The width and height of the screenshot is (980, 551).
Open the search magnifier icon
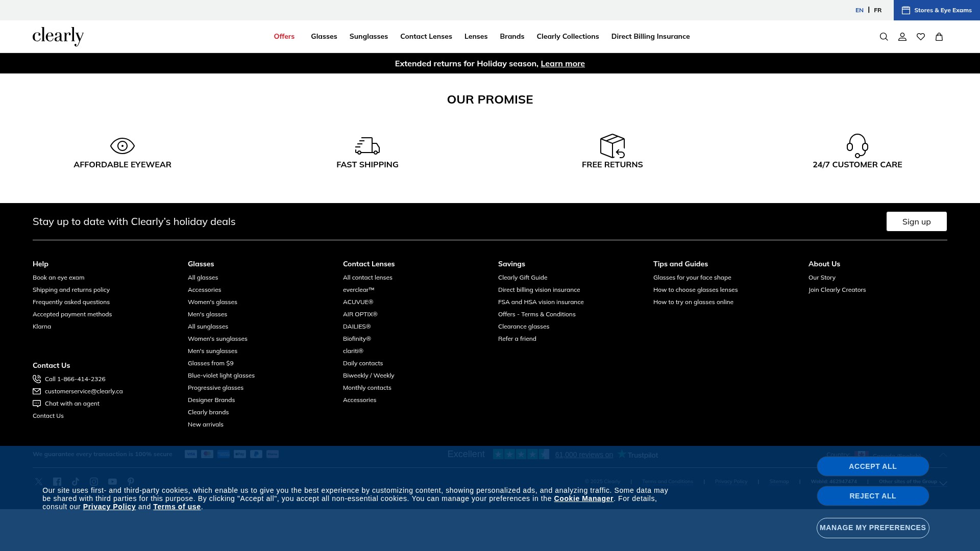[x=884, y=37]
